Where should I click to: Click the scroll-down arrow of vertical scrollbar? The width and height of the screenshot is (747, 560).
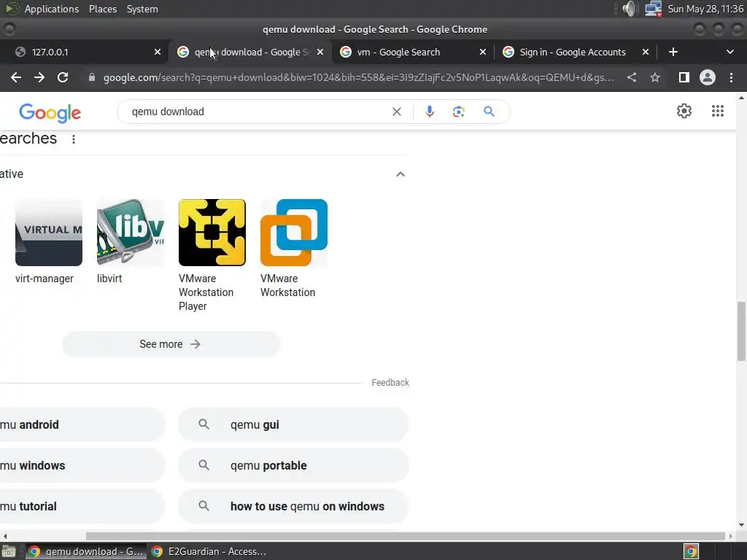click(741, 525)
